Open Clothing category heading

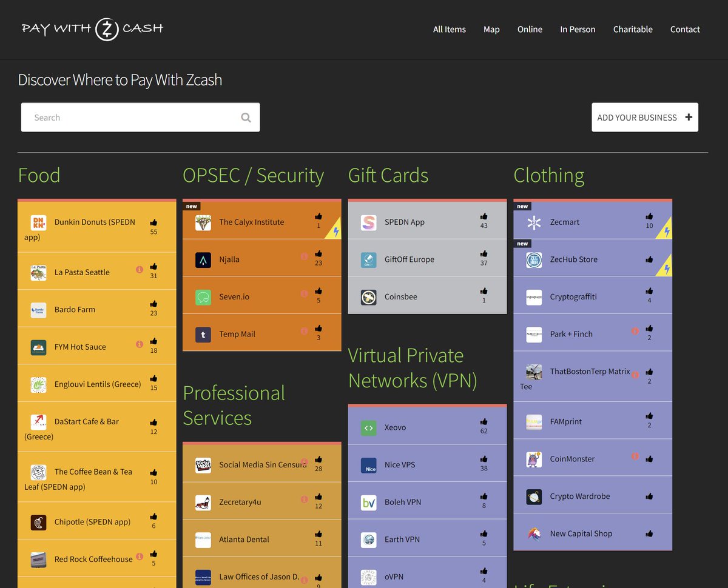coord(549,176)
